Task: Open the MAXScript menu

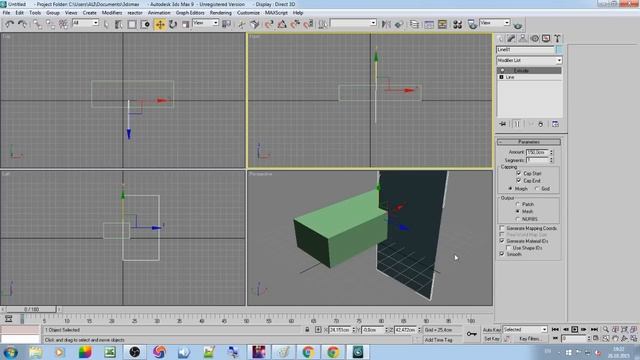Action: (x=276, y=13)
